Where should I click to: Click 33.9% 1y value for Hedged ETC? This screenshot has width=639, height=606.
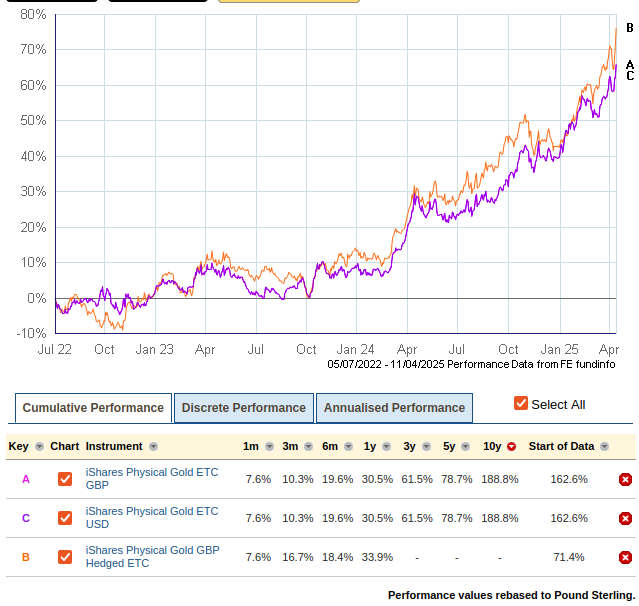point(377,557)
